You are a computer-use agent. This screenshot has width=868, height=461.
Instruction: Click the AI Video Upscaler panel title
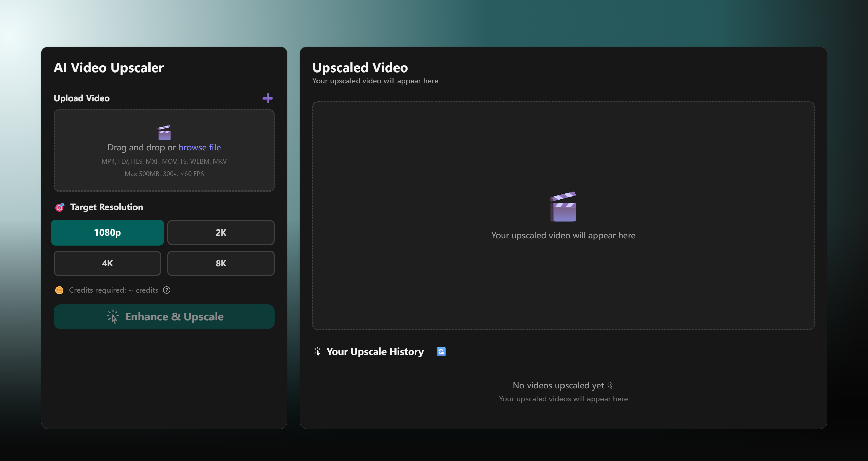click(x=109, y=68)
